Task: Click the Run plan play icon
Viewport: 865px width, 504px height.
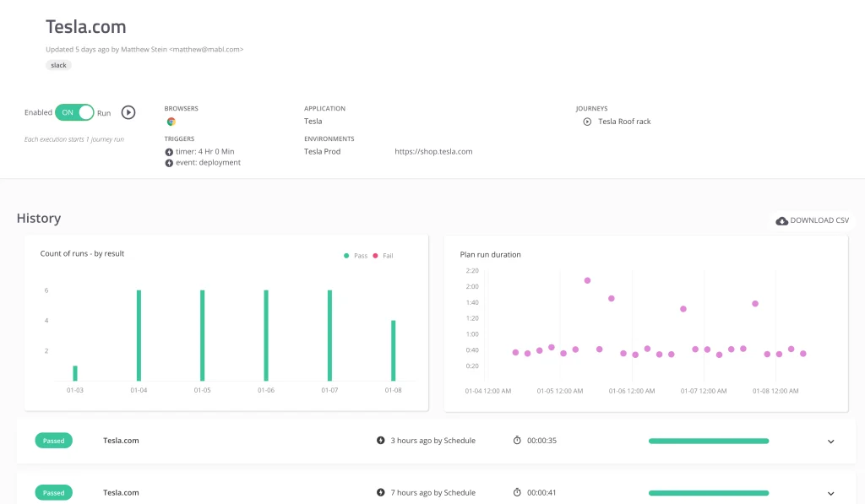Action: 128,112
